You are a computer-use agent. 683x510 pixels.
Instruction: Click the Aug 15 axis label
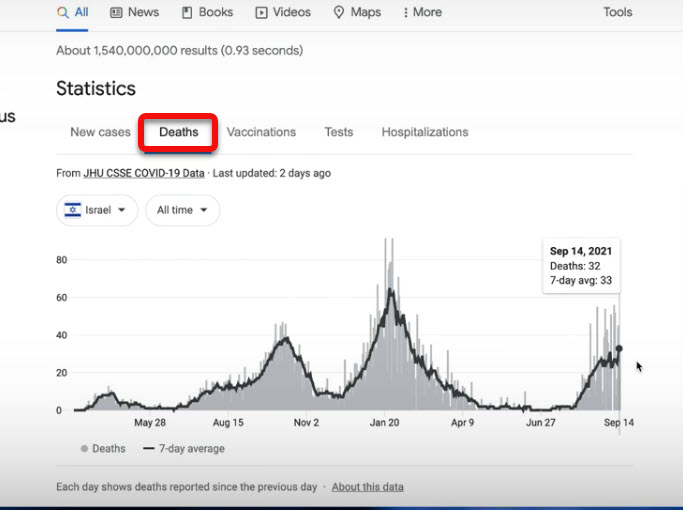pyautogui.click(x=228, y=422)
